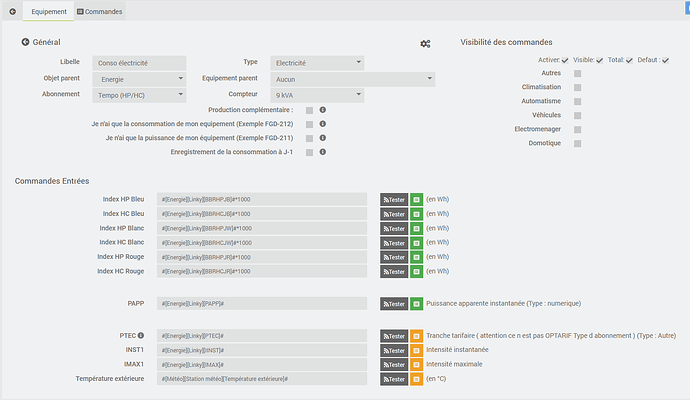The width and height of the screenshot is (690, 400).
Task: Click the back arrow next to Général
Action: point(25,42)
